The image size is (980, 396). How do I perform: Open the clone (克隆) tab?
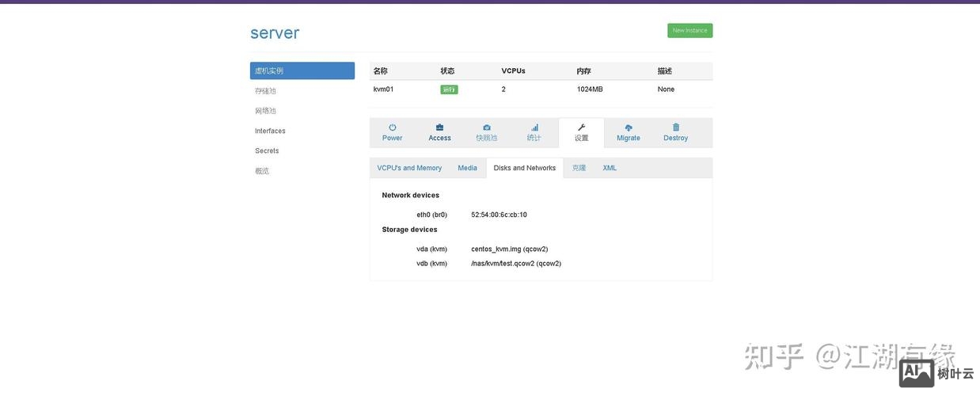pyautogui.click(x=579, y=168)
